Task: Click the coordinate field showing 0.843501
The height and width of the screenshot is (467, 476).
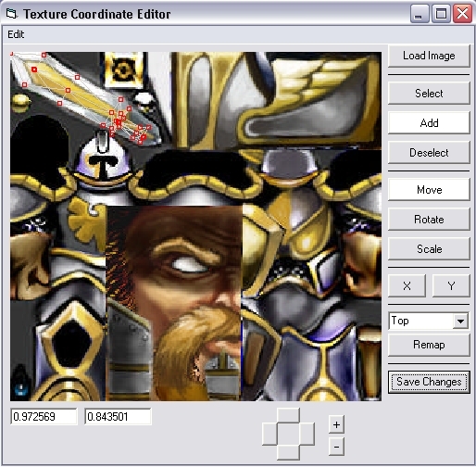Action: 118,417
